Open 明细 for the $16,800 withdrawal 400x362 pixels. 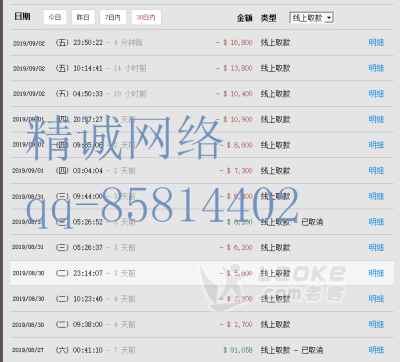[376, 42]
